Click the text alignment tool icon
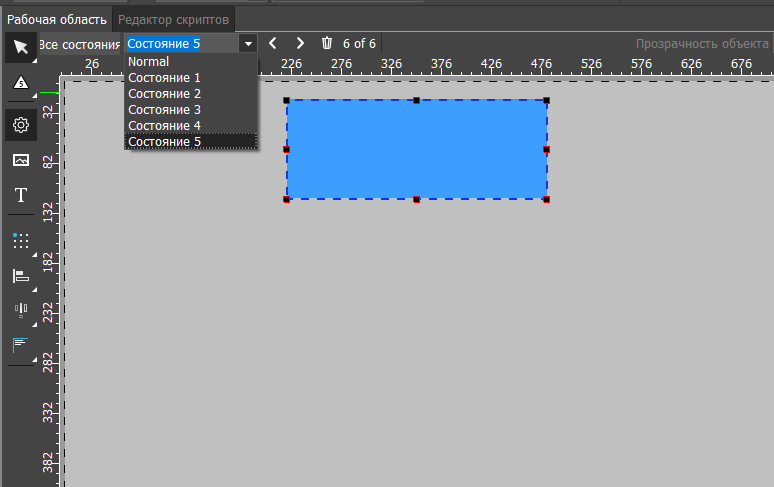 20,345
